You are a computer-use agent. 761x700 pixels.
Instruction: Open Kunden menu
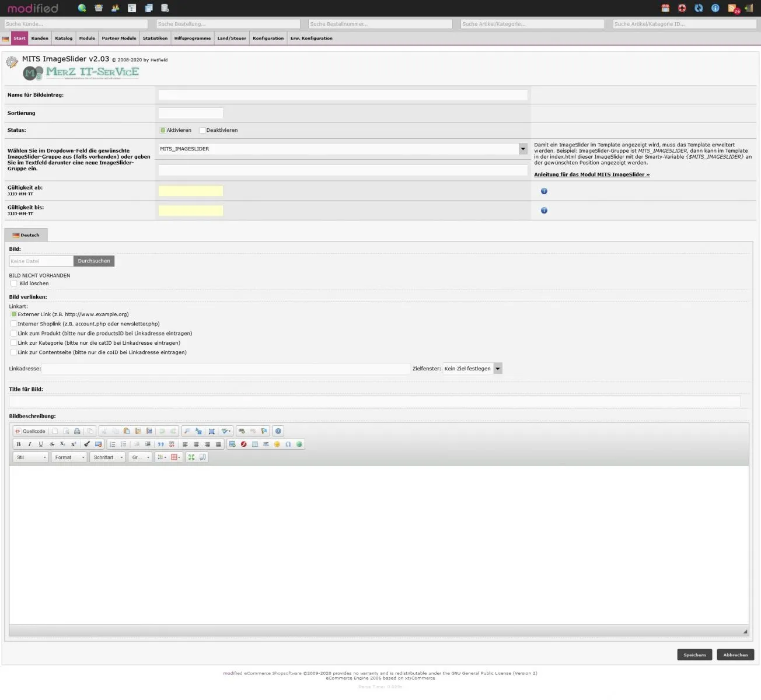pos(40,38)
